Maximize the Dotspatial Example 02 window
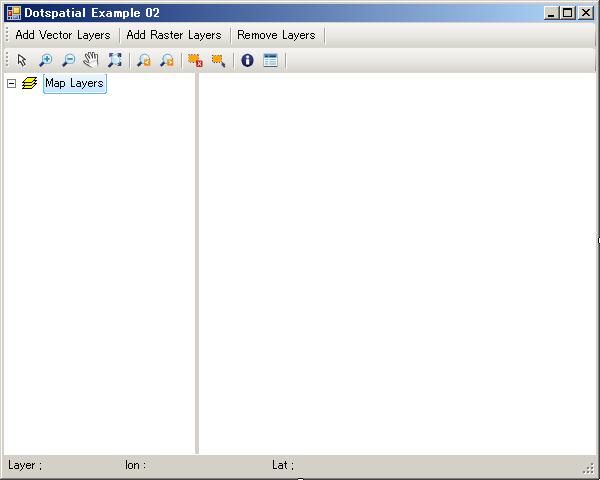 567,13
